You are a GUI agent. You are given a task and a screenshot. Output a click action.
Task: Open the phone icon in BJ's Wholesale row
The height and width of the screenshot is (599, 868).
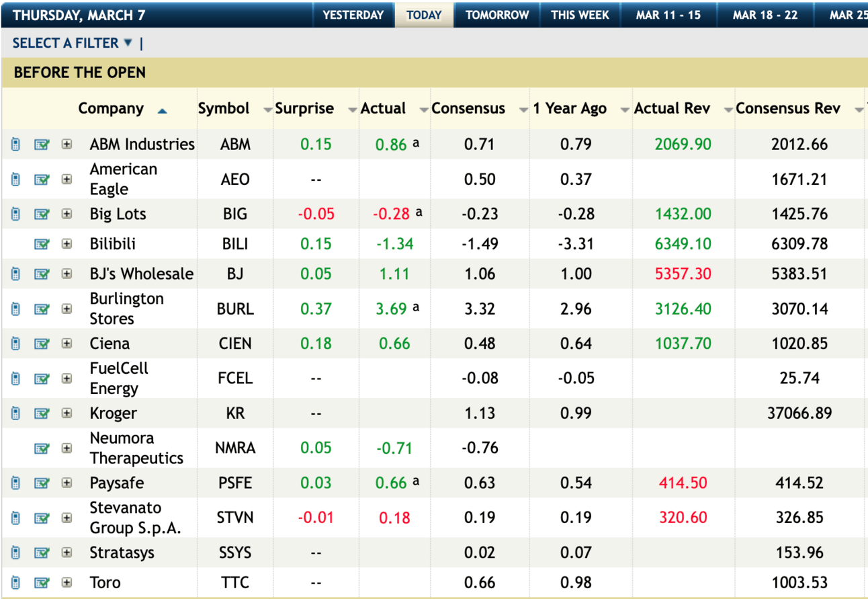(16, 274)
